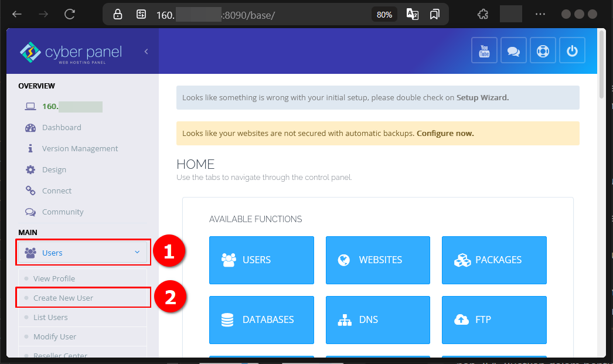Click the Design gear icon
Screen dimensions: 613x364
tap(30, 169)
